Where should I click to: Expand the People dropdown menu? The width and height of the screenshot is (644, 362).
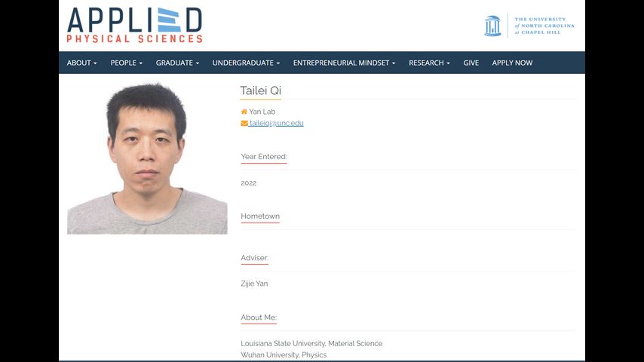pyautogui.click(x=126, y=63)
